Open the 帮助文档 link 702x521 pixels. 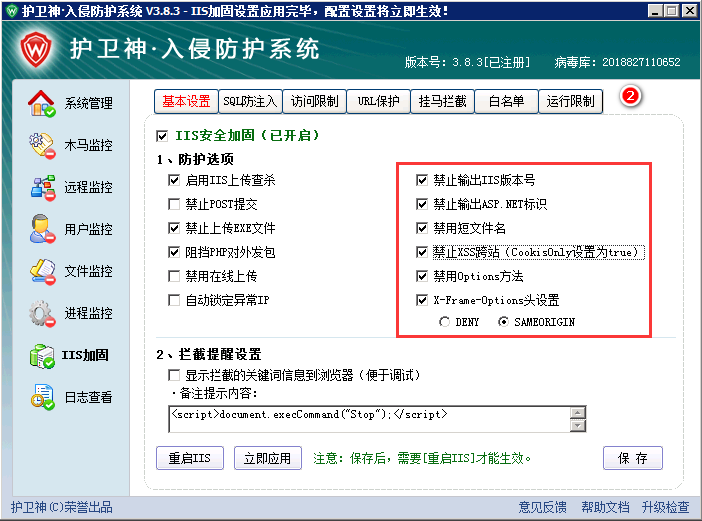pyautogui.click(x=605, y=507)
